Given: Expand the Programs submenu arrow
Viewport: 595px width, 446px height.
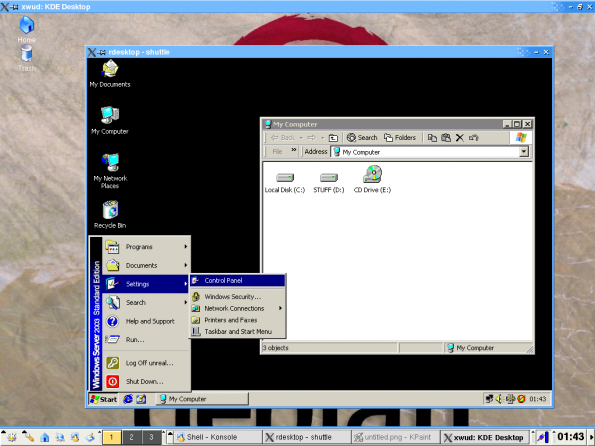Looking at the screenshot, I should point(186,247).
